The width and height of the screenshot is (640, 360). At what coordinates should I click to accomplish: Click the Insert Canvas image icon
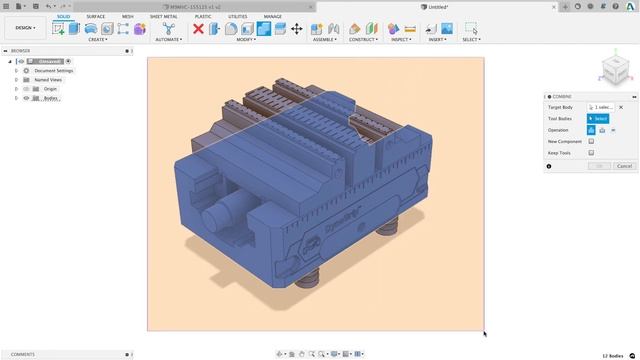[x=447, y=29]
